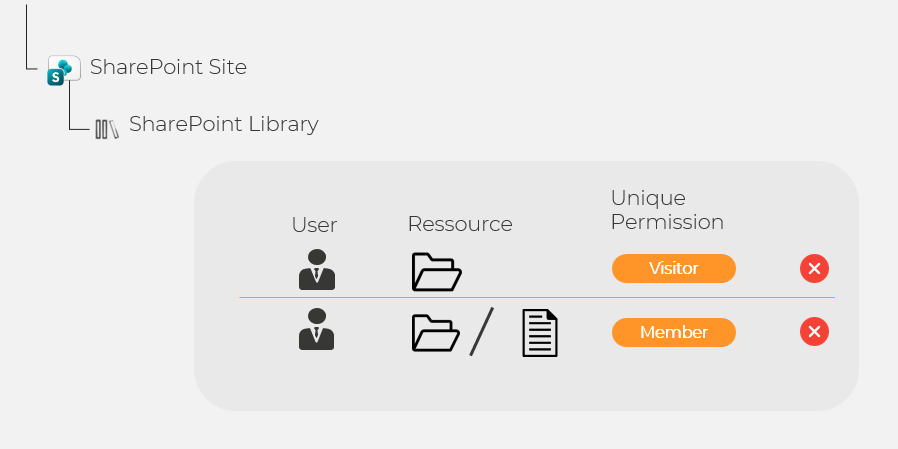Select the SharePoint Site tree label
Image resolution: width=898 pixels, height=449 pixels.
168,67
